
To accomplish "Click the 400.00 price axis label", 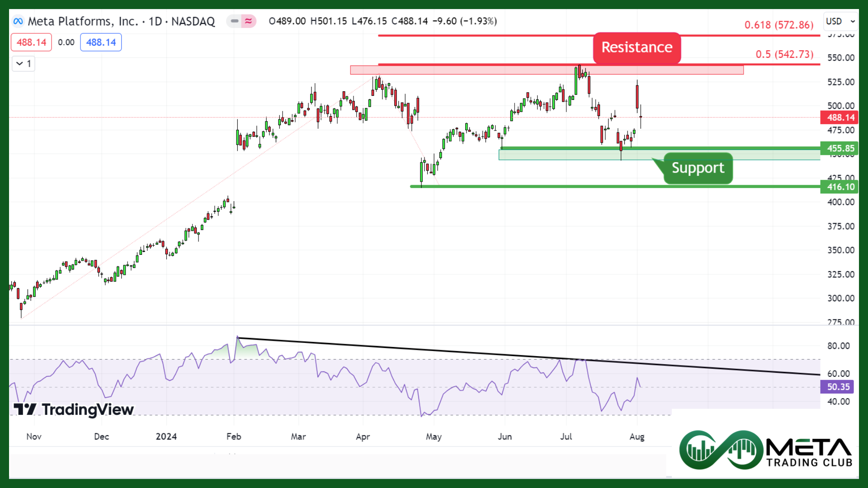I will pos(841,202).
